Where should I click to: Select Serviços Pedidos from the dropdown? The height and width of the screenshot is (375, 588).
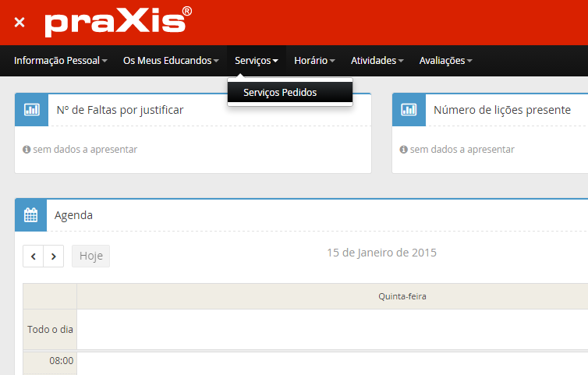(280, 92)
